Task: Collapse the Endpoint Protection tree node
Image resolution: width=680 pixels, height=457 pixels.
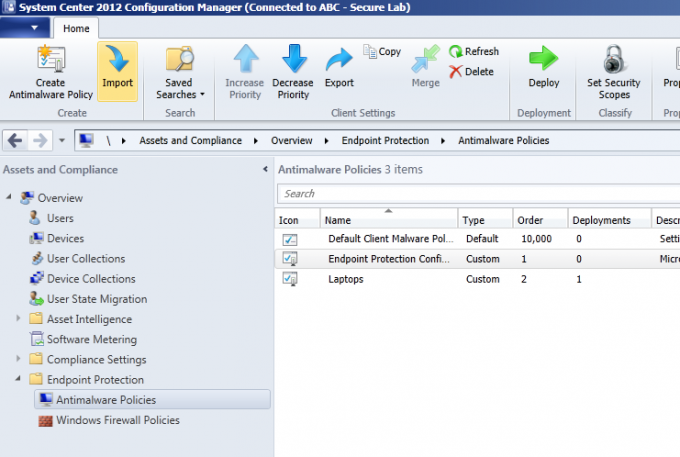Action: (18, 379)
